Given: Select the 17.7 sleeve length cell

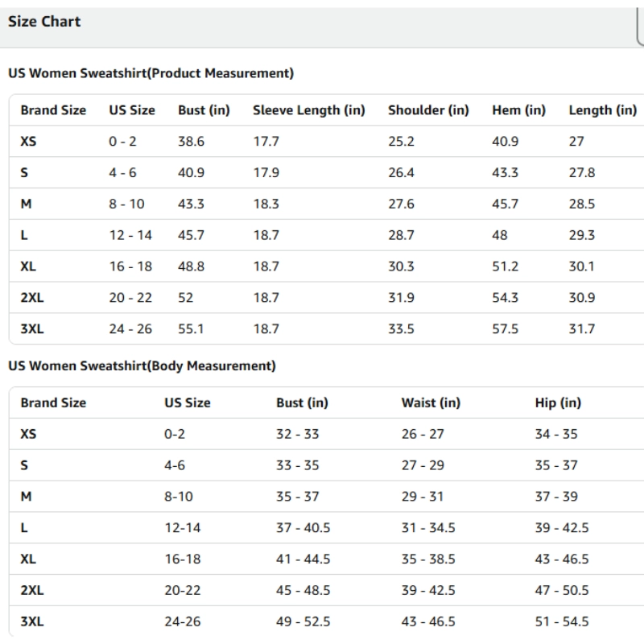Looking at the screenshot, I should [x=266, y=141].
